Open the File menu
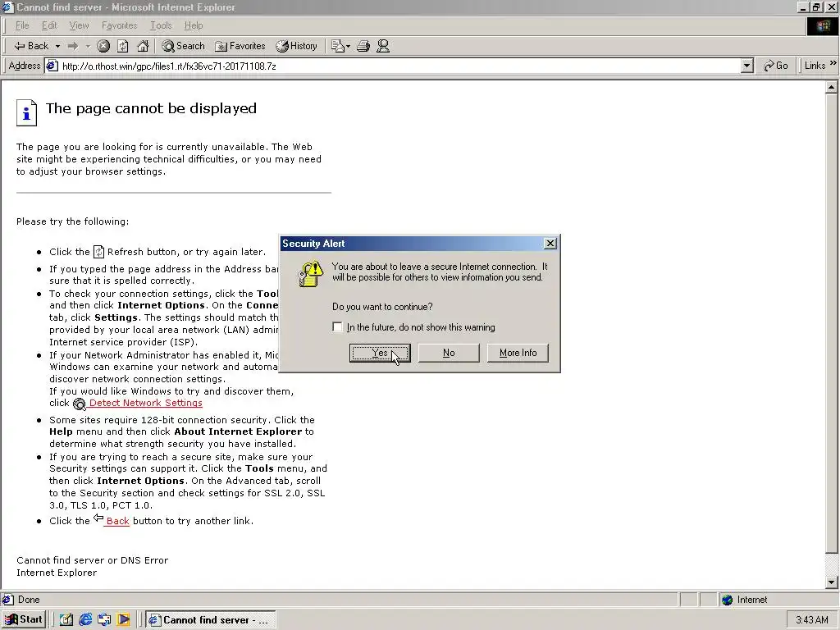 click(22, 25)
